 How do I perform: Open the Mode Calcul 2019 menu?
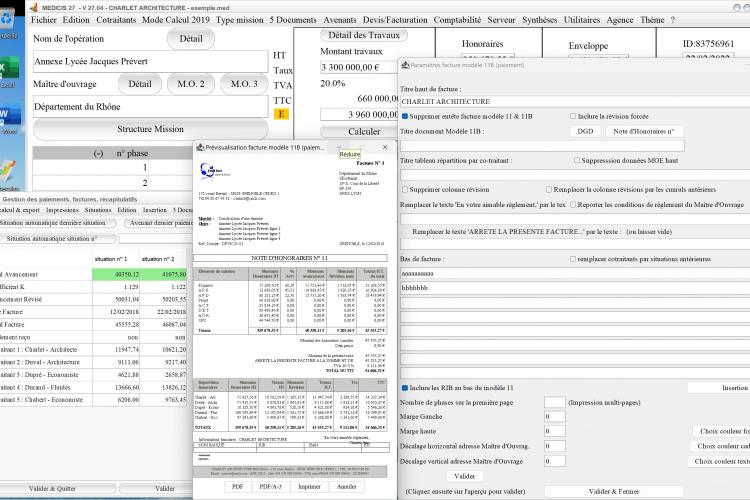(176, 20)
